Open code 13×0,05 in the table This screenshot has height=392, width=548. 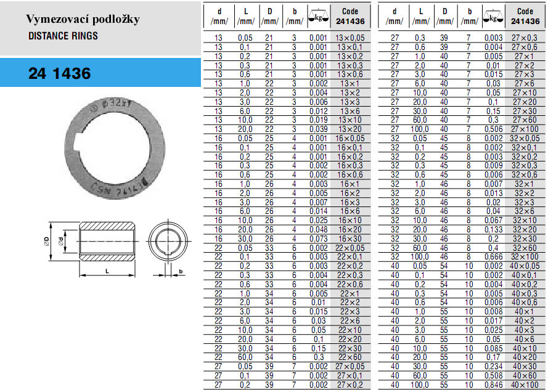point(350,38)
